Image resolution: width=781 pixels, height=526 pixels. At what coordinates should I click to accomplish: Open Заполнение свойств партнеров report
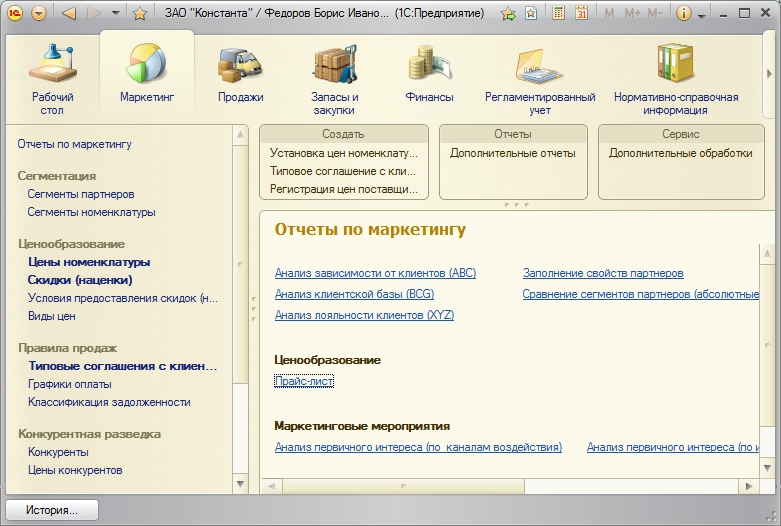coord(603,273)
